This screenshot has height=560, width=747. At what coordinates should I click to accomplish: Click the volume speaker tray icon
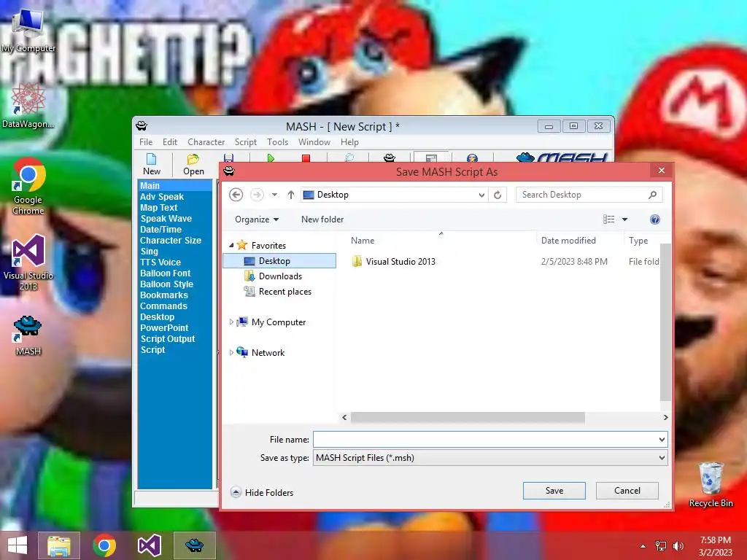tap(678, 546)
